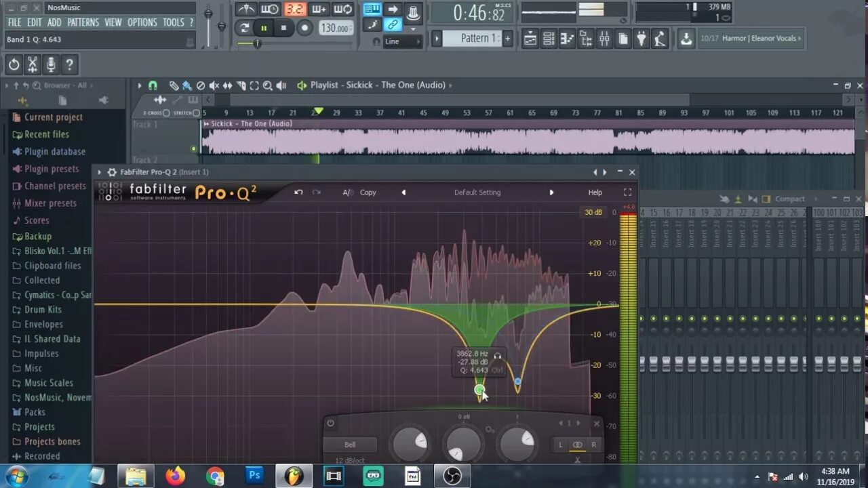Screen dimensions: 868x488
Task: Open the Harmor Eleanor Vocals news panel
Action: tap(750, 39)
